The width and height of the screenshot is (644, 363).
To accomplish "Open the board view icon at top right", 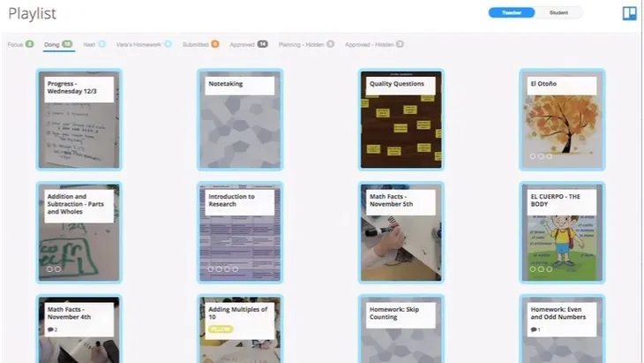I will click(x=629, y=13).
